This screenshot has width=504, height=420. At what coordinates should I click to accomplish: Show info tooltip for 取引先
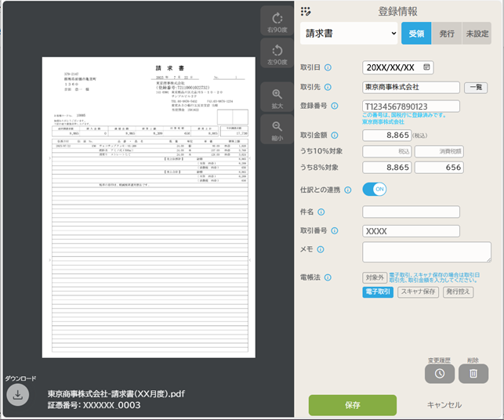[x=328, y=87]
